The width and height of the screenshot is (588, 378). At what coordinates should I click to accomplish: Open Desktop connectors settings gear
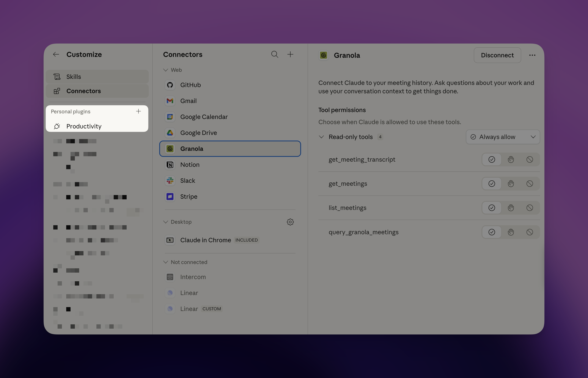point(290,222)
